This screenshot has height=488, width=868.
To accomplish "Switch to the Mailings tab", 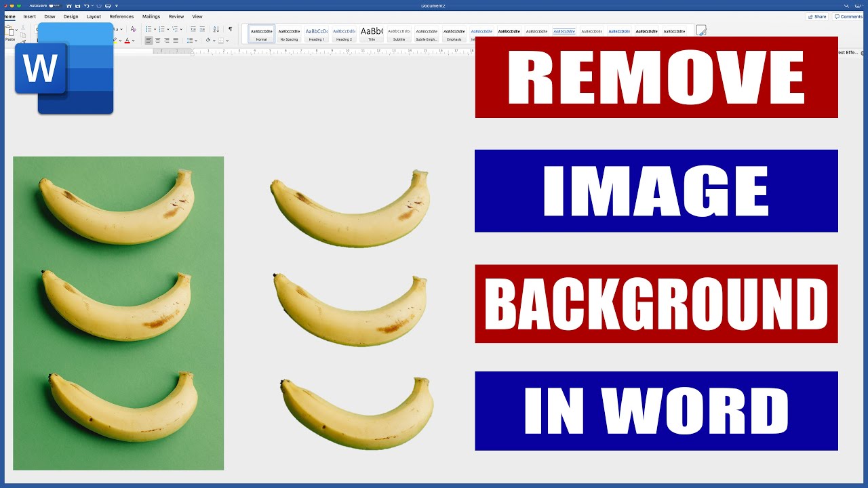I will coord(151,16).
